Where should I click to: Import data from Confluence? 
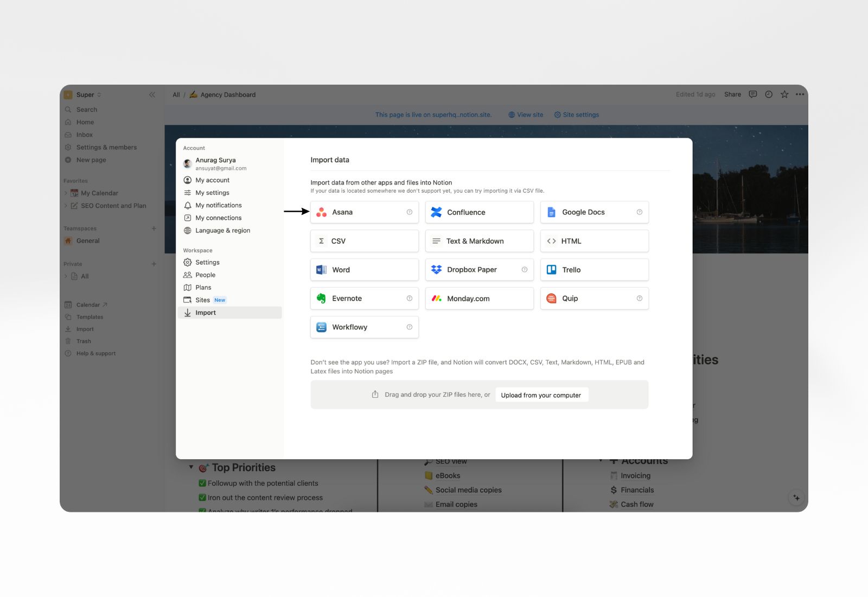tap(480, 212)
